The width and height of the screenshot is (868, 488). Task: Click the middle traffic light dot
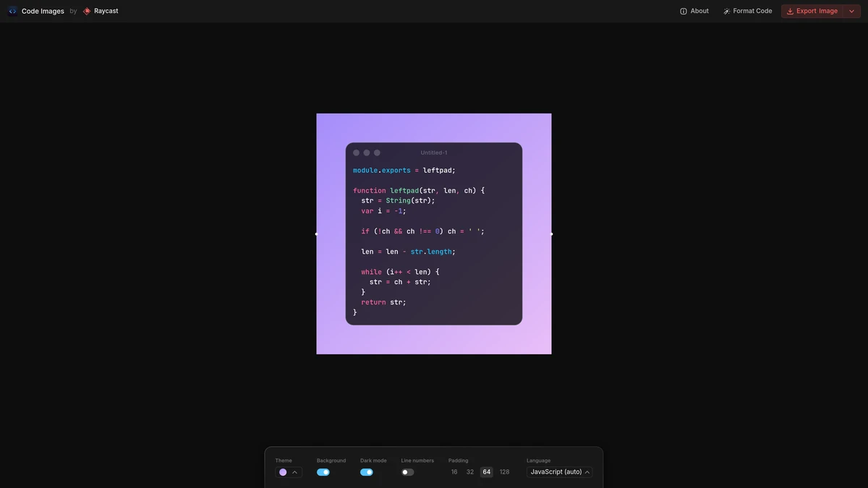(x=366, y=153)
